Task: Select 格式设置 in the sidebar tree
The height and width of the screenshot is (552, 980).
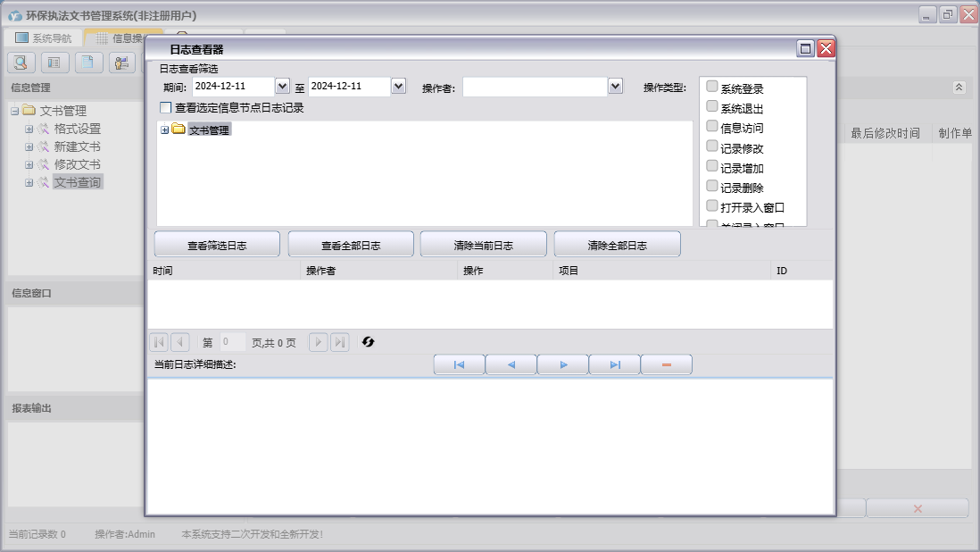Action: (78, 129)
